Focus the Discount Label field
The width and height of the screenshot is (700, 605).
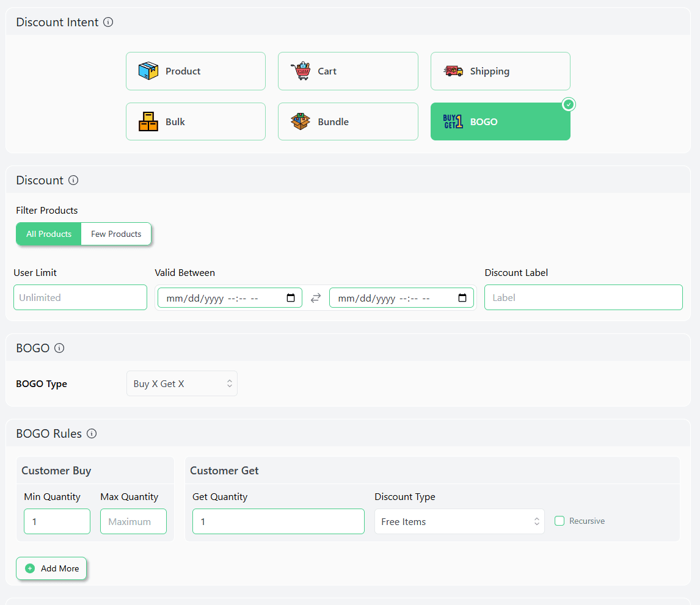click(583, 297)
